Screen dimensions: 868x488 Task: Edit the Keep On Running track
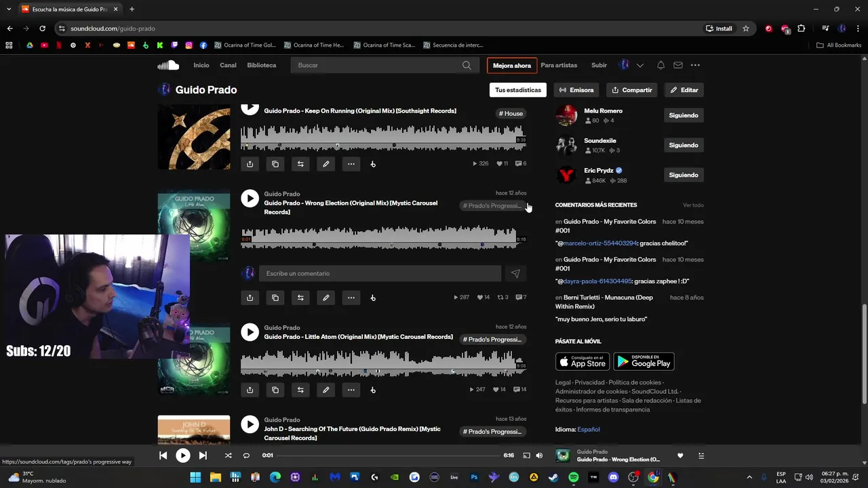[x=325, y=164]
